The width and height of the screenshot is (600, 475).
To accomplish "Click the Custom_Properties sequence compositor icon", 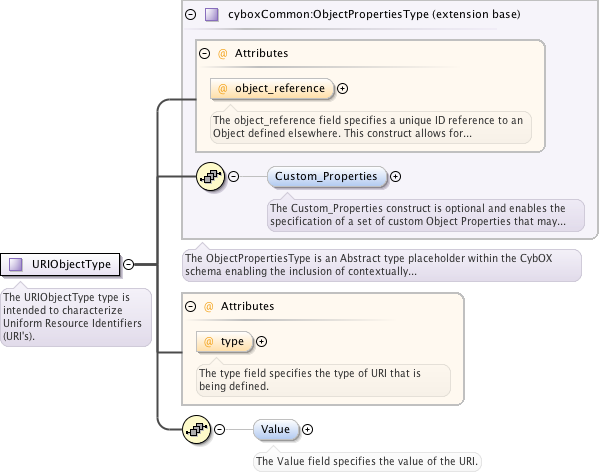I will pyautogui.click(x=209, y=177).
